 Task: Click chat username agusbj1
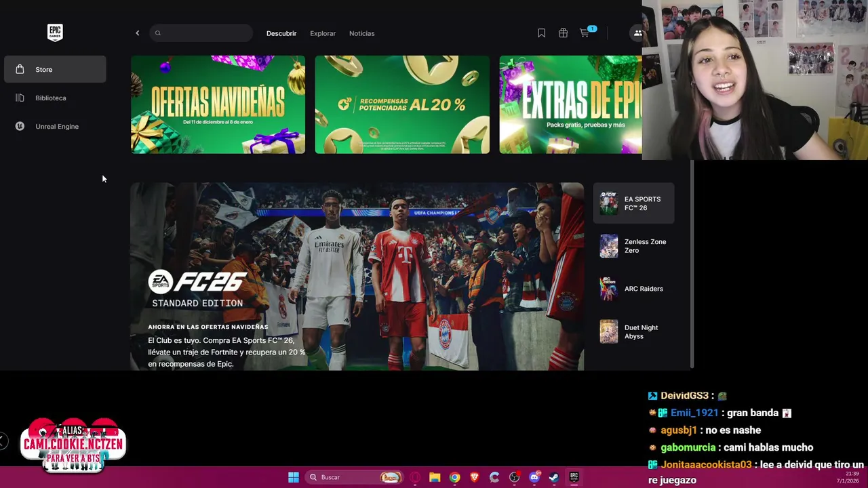click(679, 430)
